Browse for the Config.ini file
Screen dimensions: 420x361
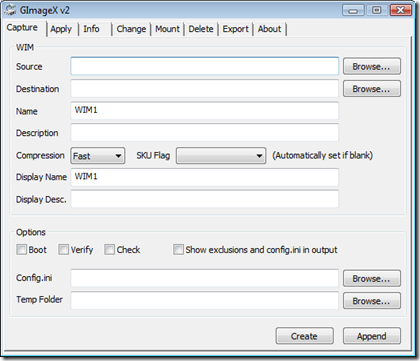tap(372, 278)
